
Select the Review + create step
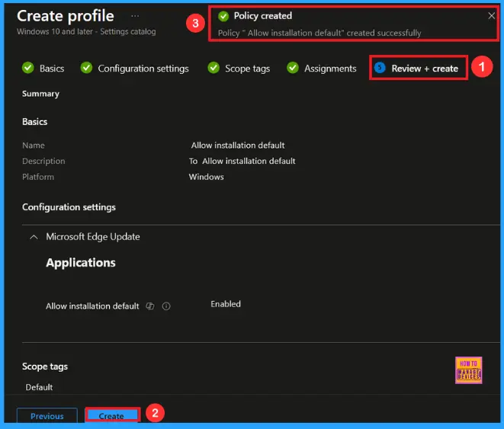[x=425, y=69]
